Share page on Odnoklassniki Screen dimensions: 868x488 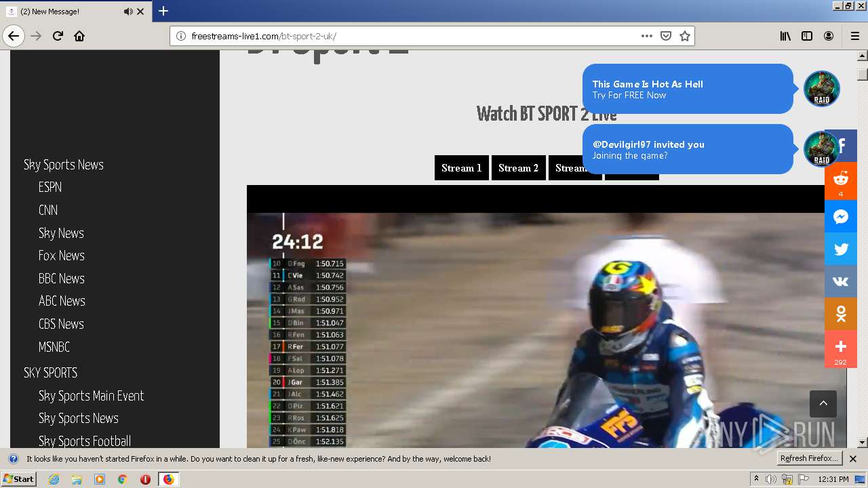click(x=841, y=314)
